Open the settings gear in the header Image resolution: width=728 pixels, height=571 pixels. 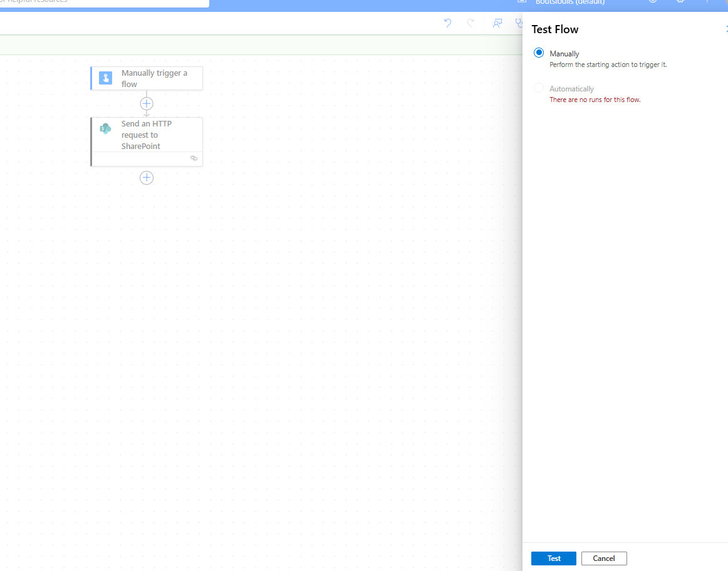[680, 2]
